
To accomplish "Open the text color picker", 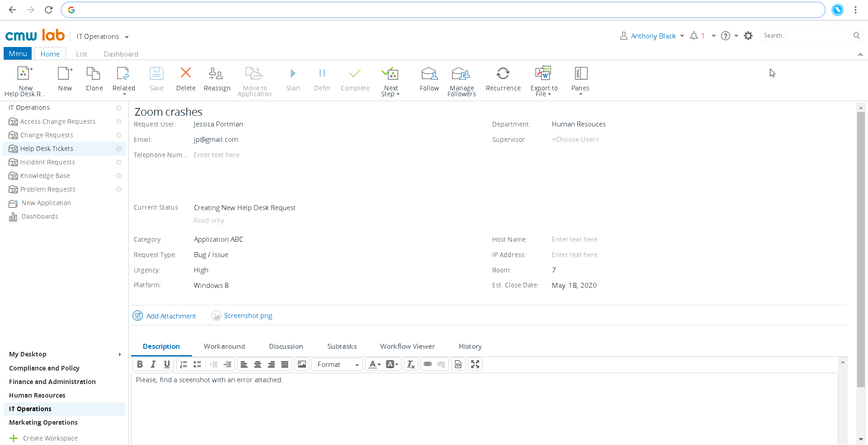I will point(374,364).
